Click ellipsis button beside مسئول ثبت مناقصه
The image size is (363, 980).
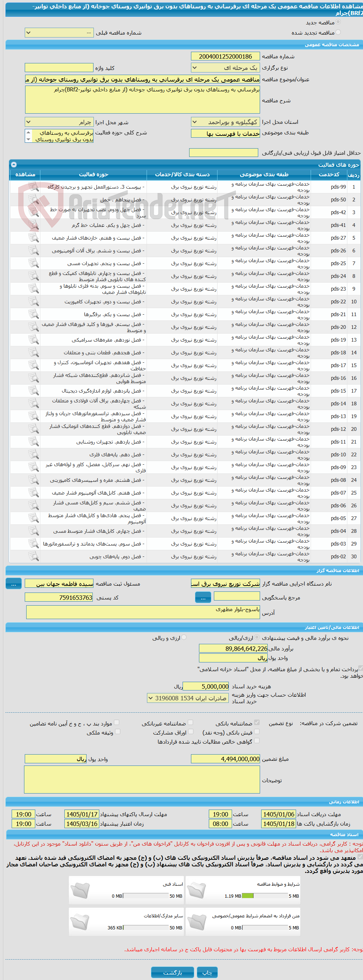[14, 583]
